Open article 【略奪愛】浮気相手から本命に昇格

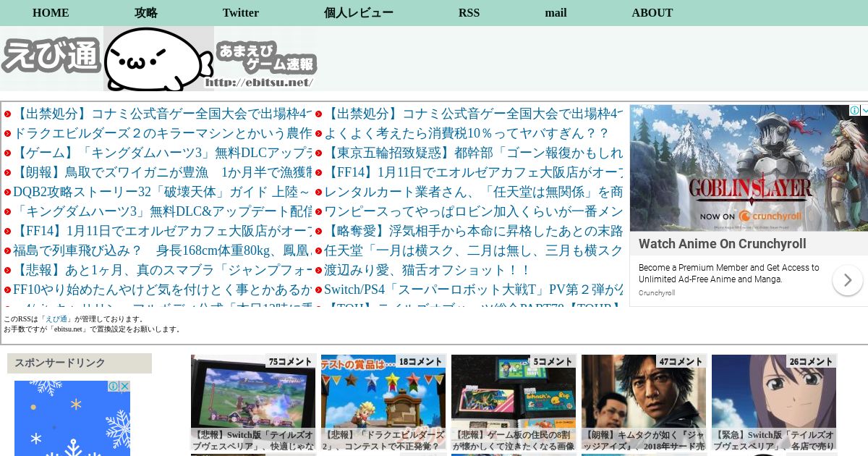[x=474, y=231]
